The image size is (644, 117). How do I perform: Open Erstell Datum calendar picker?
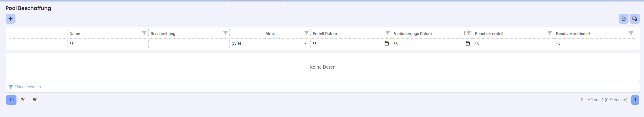tap(387, 43)
